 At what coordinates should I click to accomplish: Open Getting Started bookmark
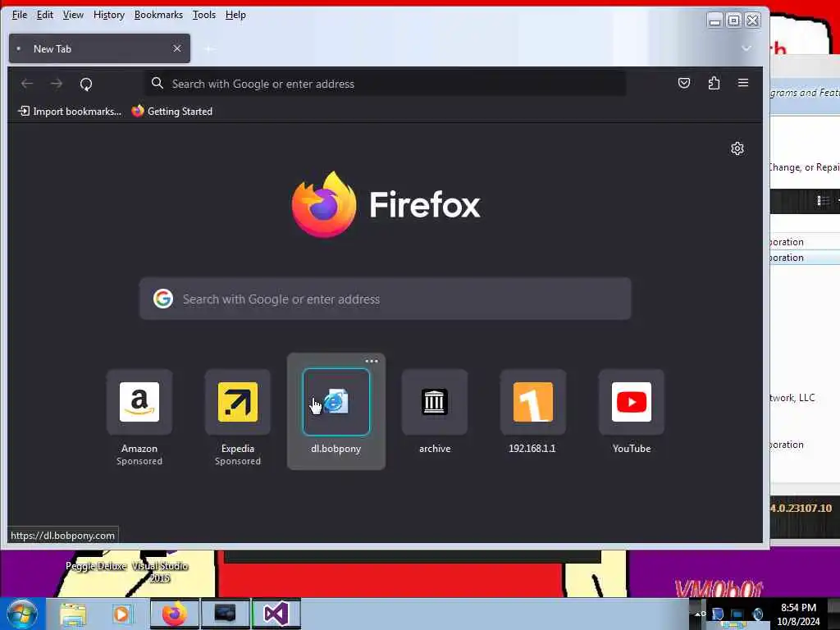click(x=172, y=112)
